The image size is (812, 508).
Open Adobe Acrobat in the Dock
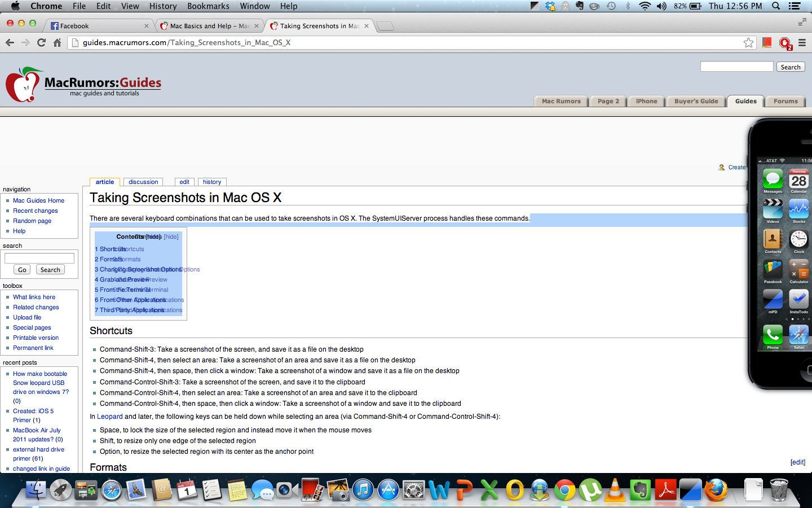(666, 489)
